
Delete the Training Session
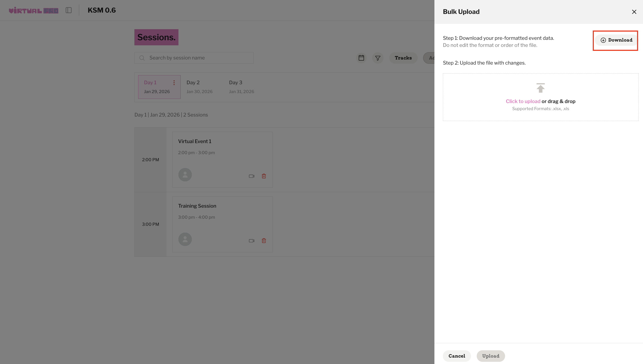tap(263, 241)
